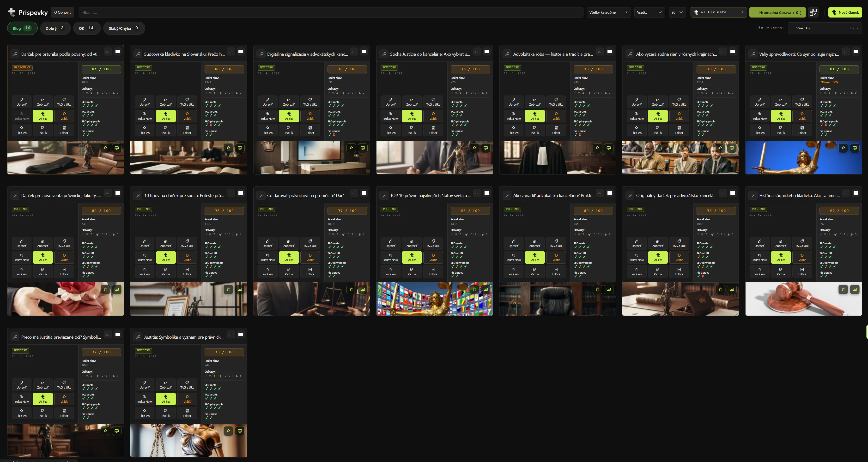Click the magnifier icon on 'Darček pre právnika podľa povahy' card
The height and width of the screenshot is (462, 868).
(15, 54)
